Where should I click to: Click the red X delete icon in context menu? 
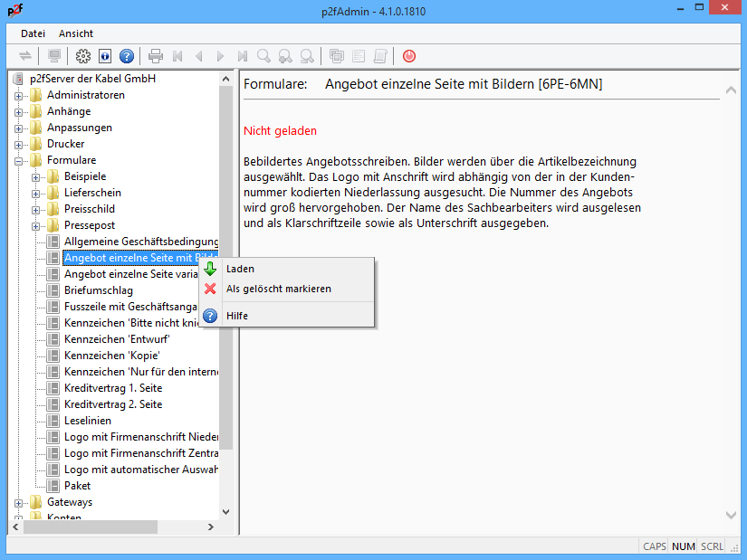pos(210,289)
